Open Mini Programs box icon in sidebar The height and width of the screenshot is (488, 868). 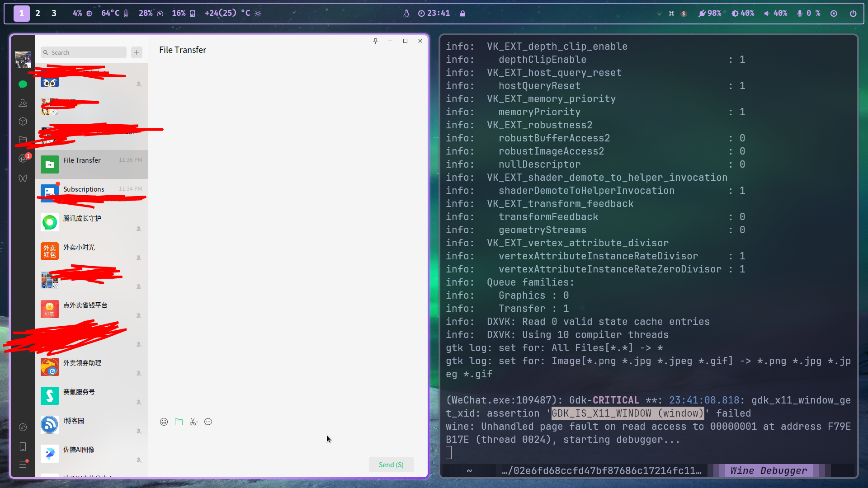[x=23, y=121]
